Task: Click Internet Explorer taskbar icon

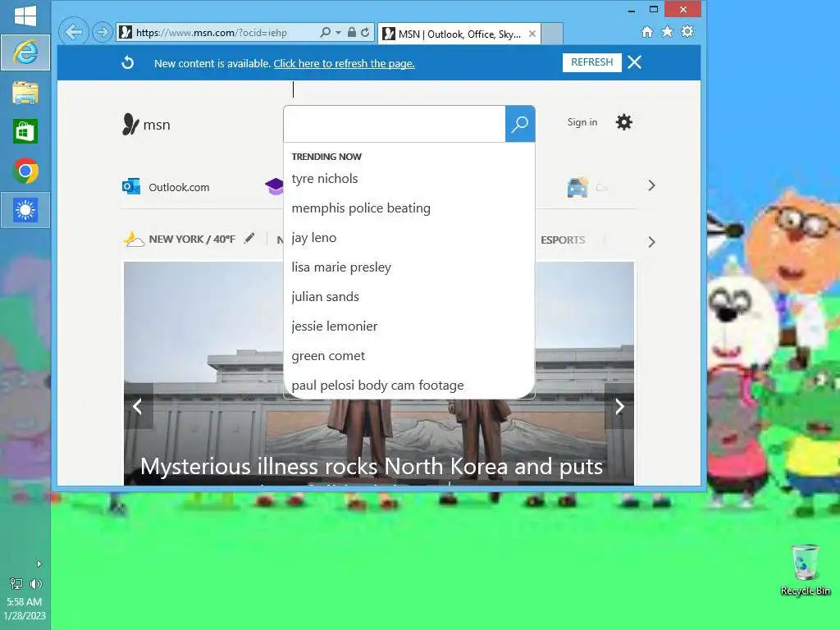Action: point(25,52)
